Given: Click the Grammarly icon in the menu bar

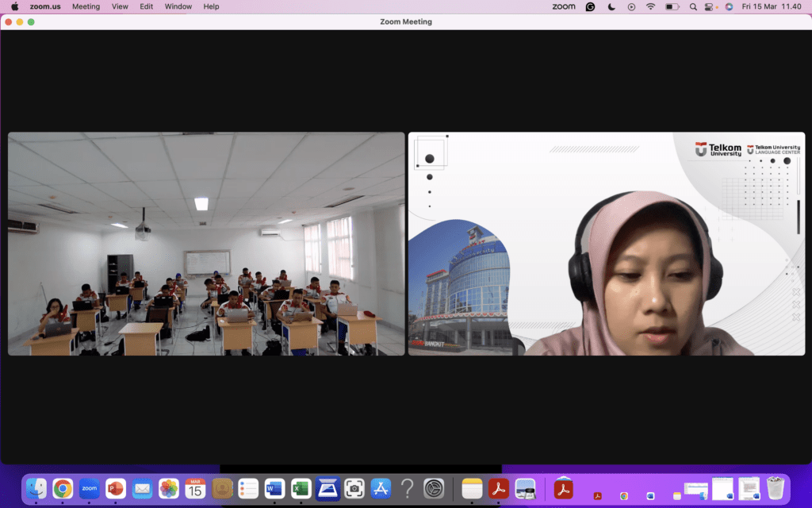Looking at the screenshot, I should coord(590,6).
